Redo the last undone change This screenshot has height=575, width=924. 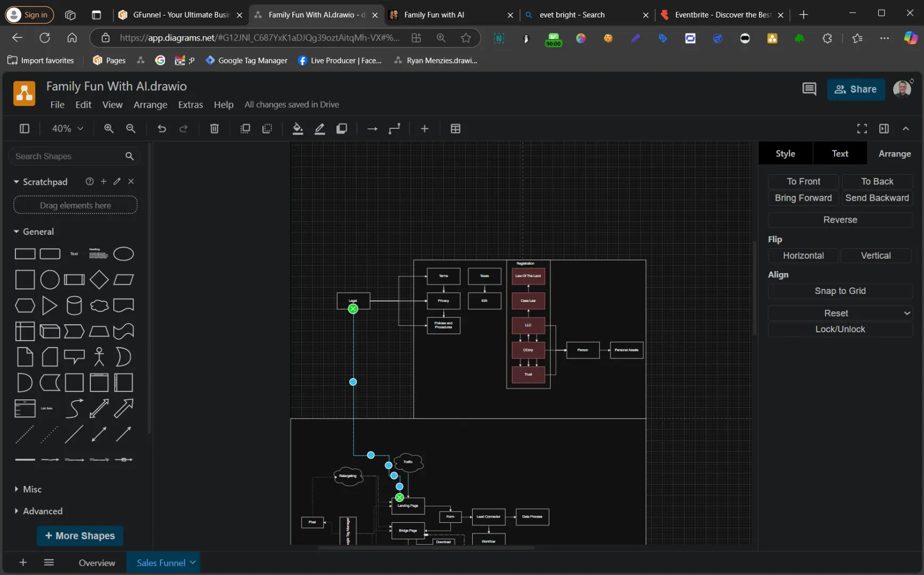tap(184, 128)
